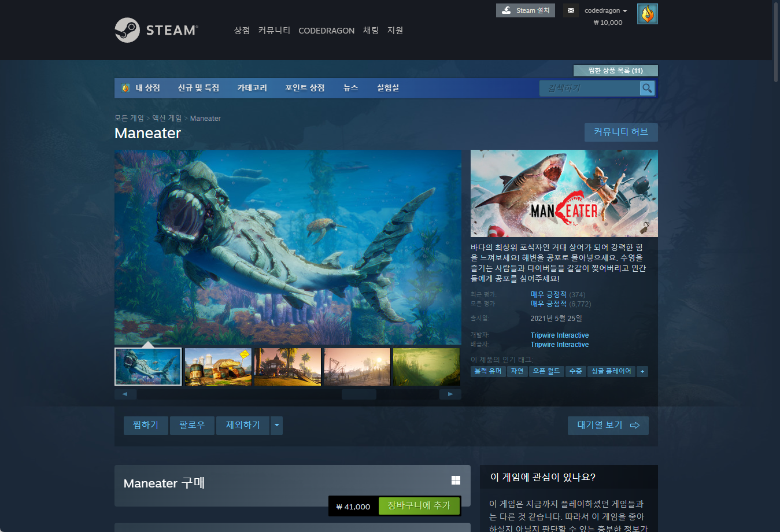Open publisher Tripwire Interactive link
Viewport: 780px width, 532px height.
[560, 345]
